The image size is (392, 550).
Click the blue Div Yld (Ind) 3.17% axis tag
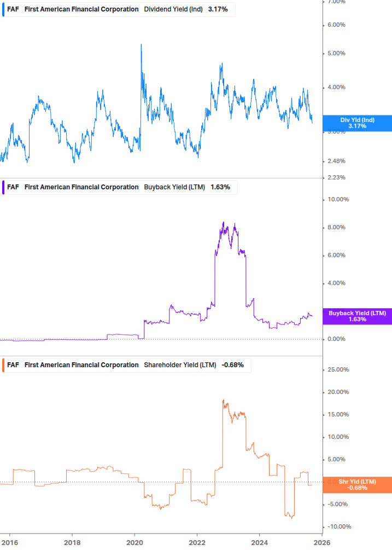click(358, 123)
